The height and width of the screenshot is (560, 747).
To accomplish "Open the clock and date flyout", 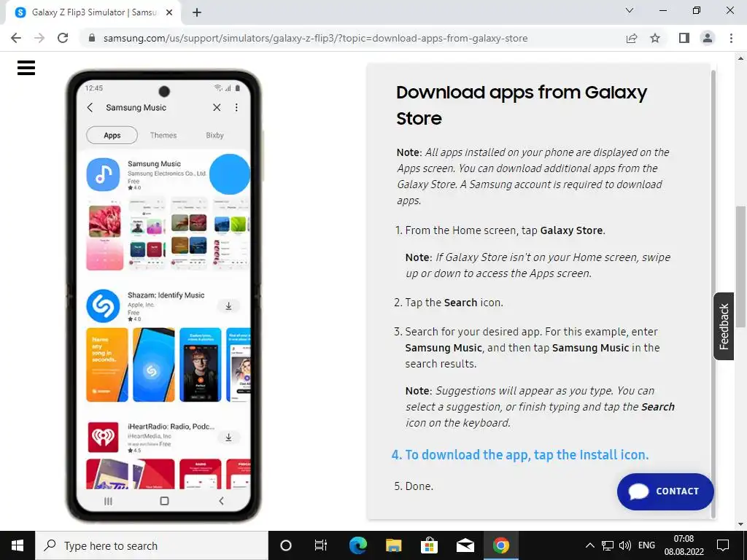I will coord(684,545).
